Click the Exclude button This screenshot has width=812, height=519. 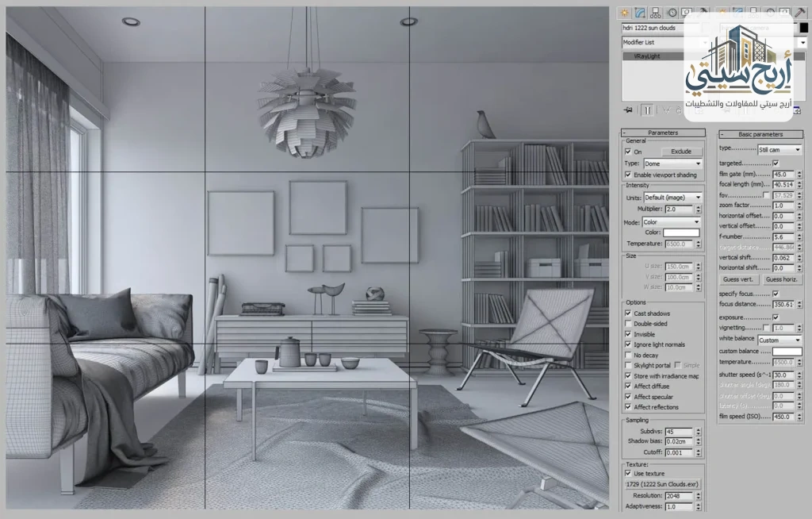tap(681, 152)
